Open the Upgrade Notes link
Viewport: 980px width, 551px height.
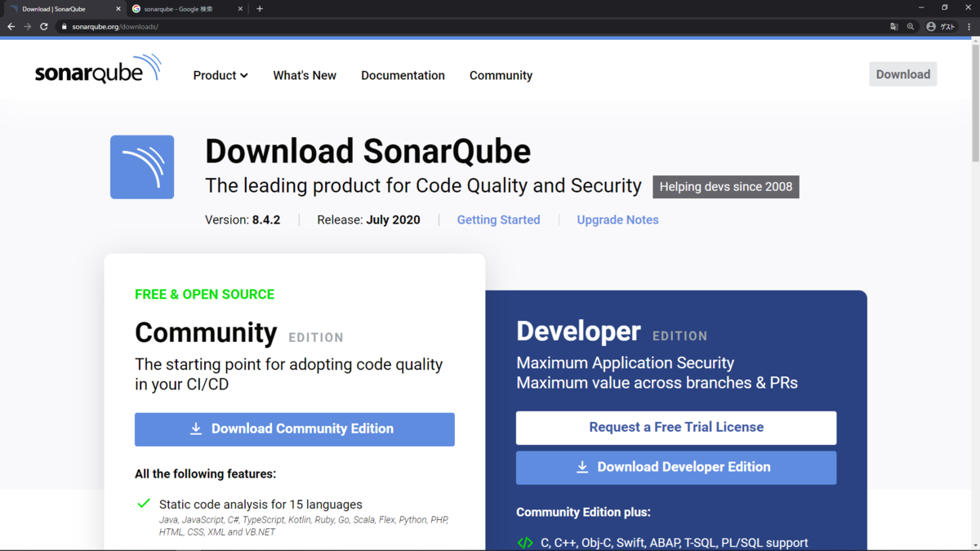(x=617, y=220)
